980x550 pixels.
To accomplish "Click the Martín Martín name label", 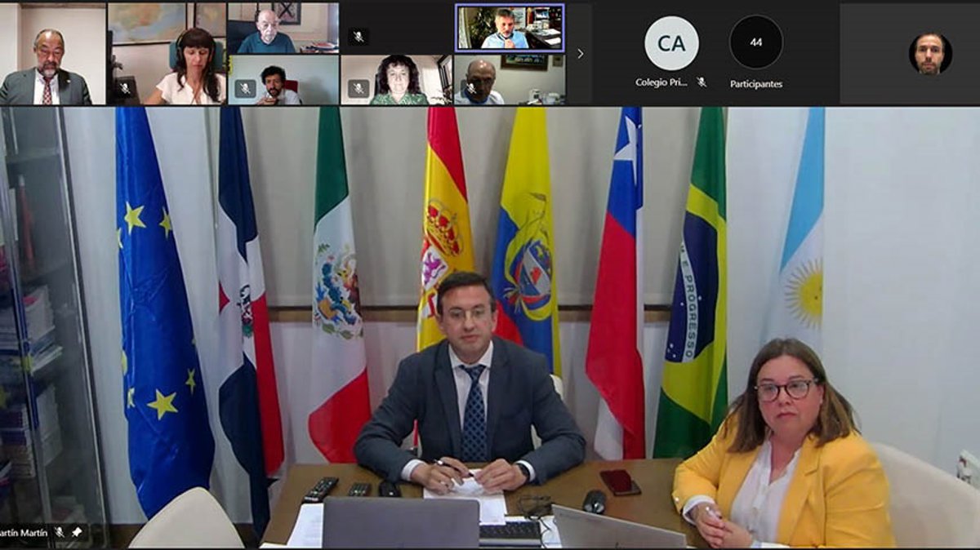I will tap(24, 532).
